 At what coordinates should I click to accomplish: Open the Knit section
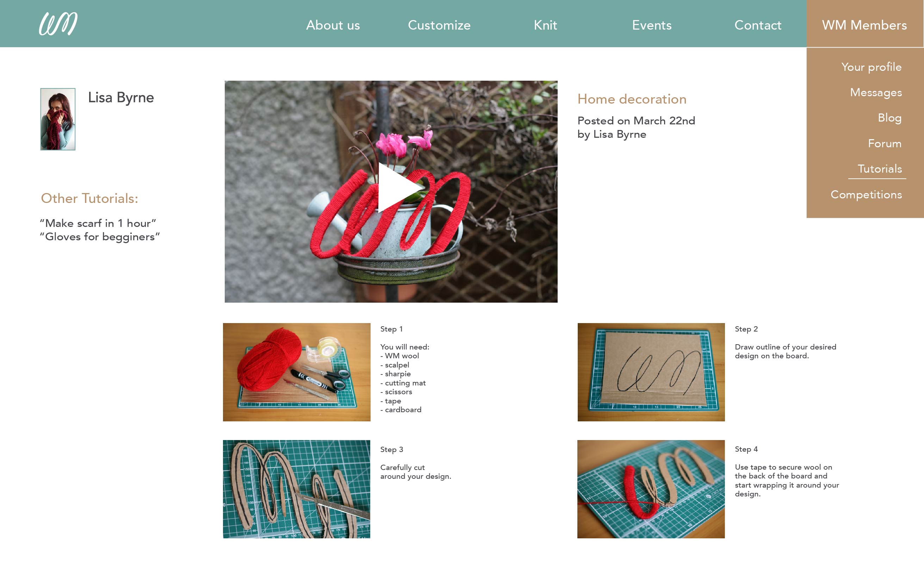coord(545,25)
